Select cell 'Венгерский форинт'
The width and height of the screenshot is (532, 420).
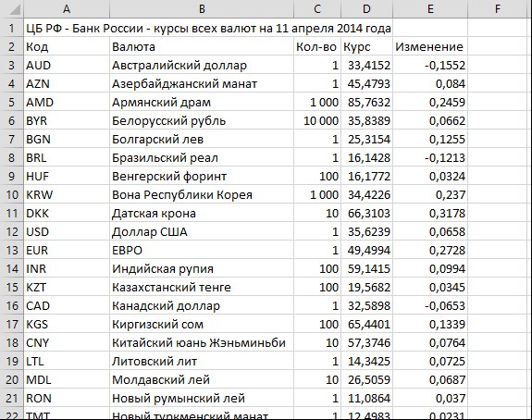click(202, 176)
